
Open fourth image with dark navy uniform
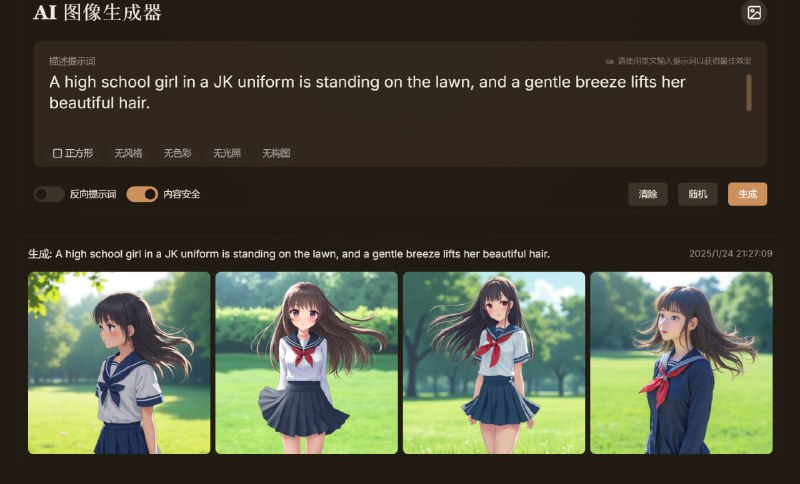(681, 362)
